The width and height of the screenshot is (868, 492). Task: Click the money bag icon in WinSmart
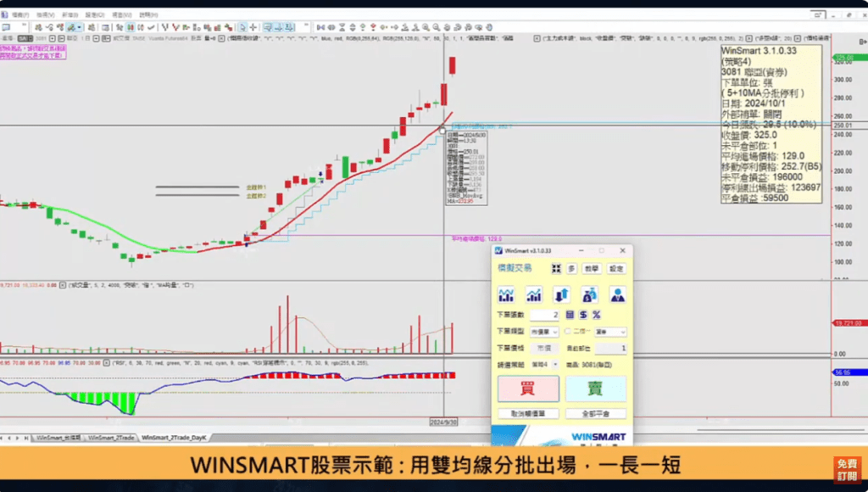pos(589,294)
